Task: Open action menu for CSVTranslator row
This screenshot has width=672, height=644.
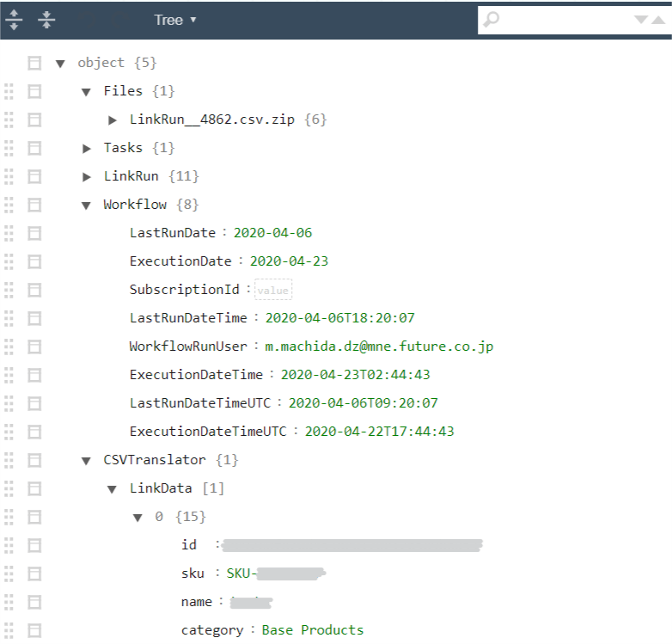Action: [x=34, y=461]
